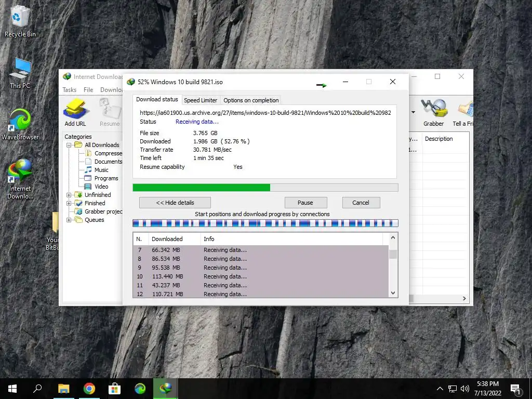Screen dimensions: 532x399
Task: Collapse the All Downloads tree node
Action: tap(69, 145)
